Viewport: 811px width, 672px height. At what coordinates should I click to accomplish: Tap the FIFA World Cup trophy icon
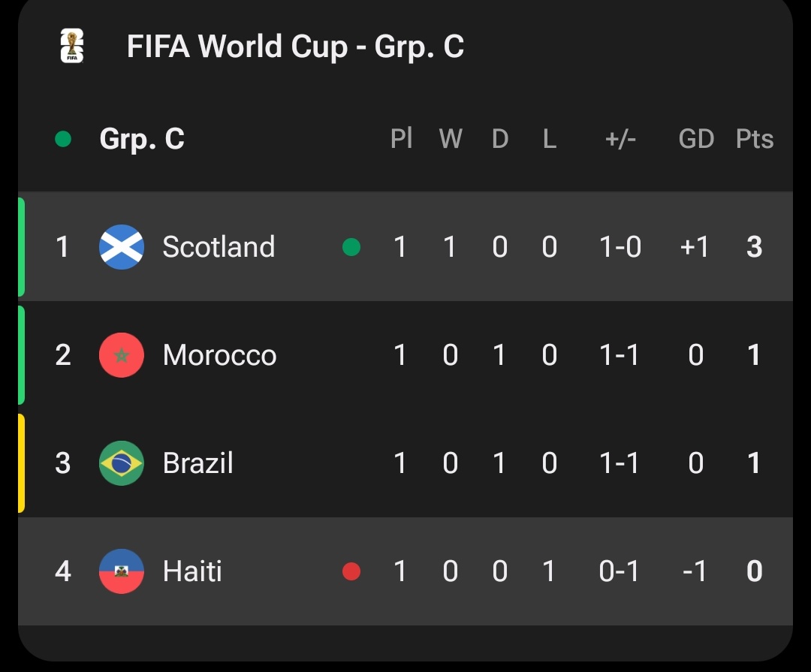click(72, 46)
